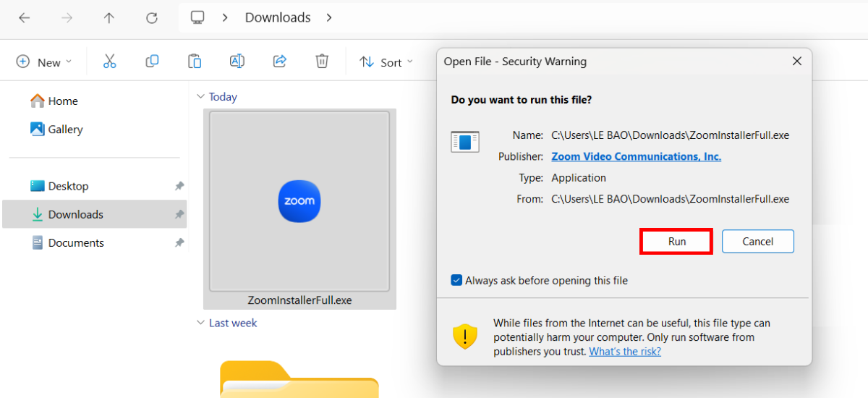
Task: Click the Delete trash can icon
Action: tap(322, 62)
